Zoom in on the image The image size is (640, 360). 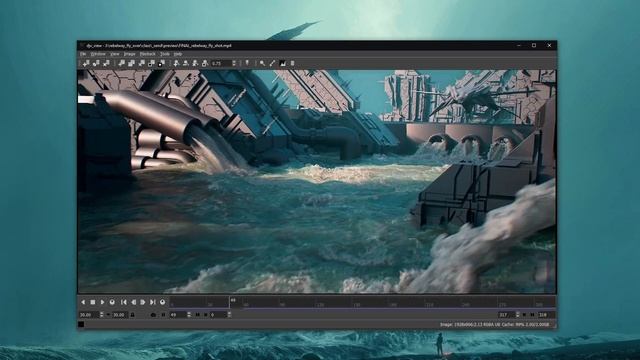tap(176, 63)
